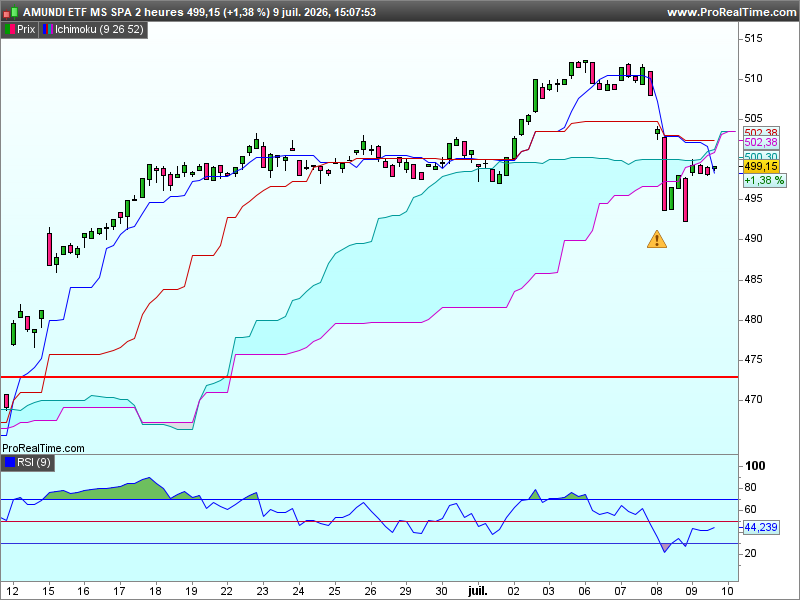
Task: Click date label 26 on time axis
Action: (x=370, y=591)
